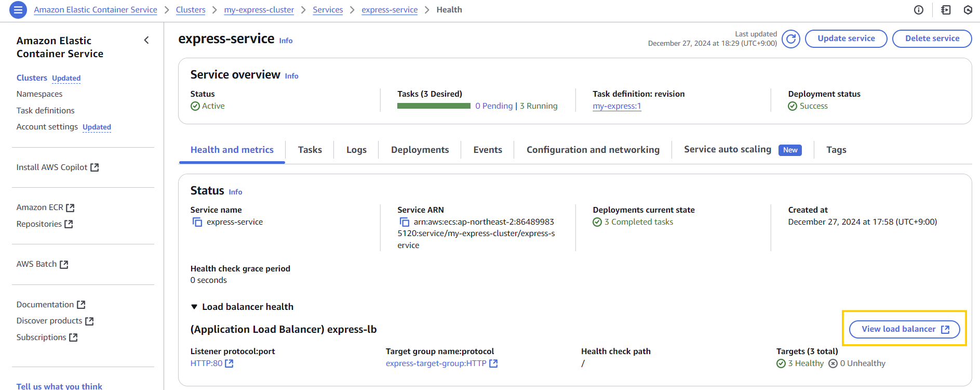Click the Update service button
Screen dimensions: 980x390
845,38
